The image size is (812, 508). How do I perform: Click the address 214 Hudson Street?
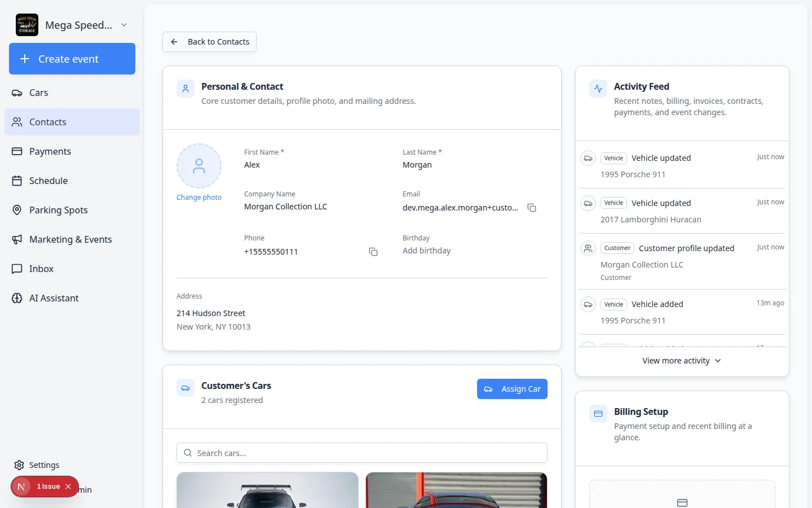(x=211, y=313)
